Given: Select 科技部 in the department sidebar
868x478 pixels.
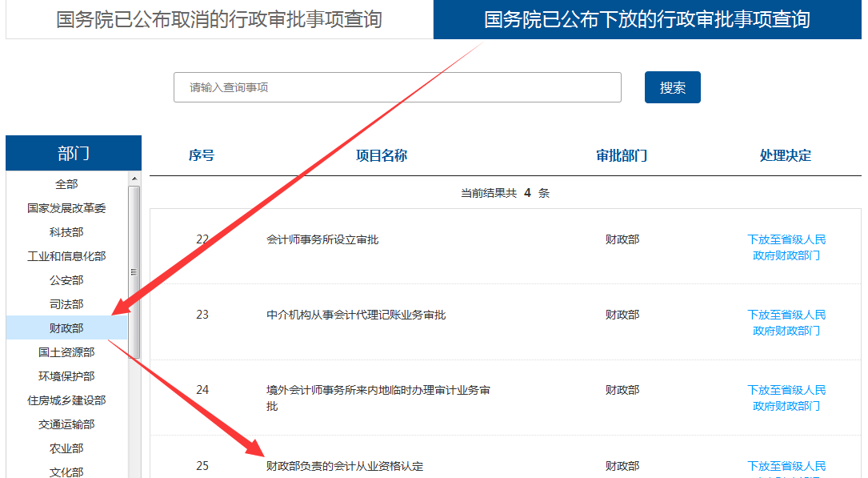Looking at the screenshot, I should tap(66, 232).
